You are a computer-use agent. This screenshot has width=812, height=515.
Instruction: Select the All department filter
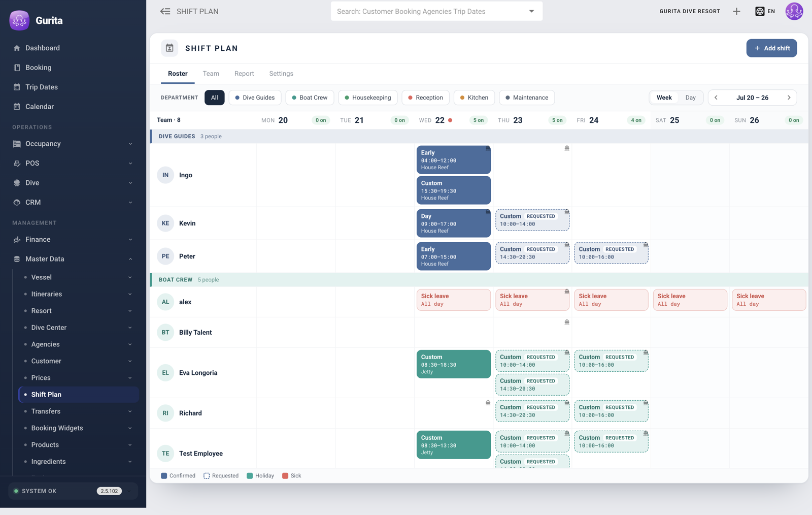pos(215,98)
